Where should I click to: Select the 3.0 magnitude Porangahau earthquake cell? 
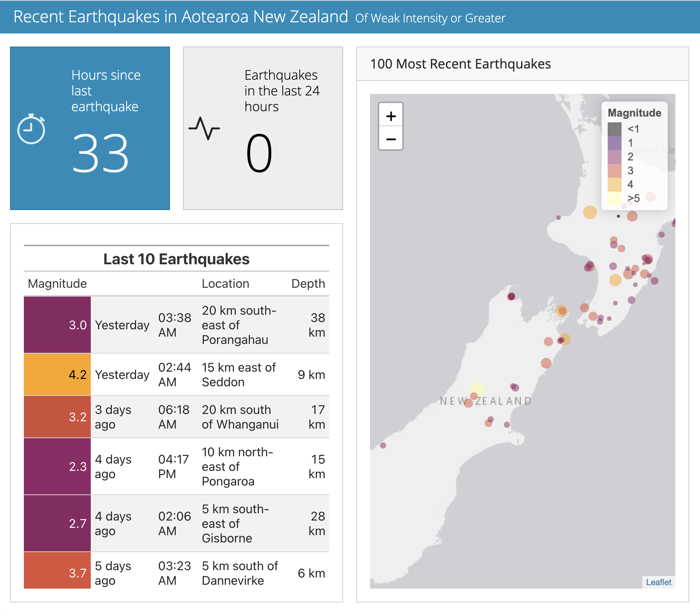(x=57, y=325)
